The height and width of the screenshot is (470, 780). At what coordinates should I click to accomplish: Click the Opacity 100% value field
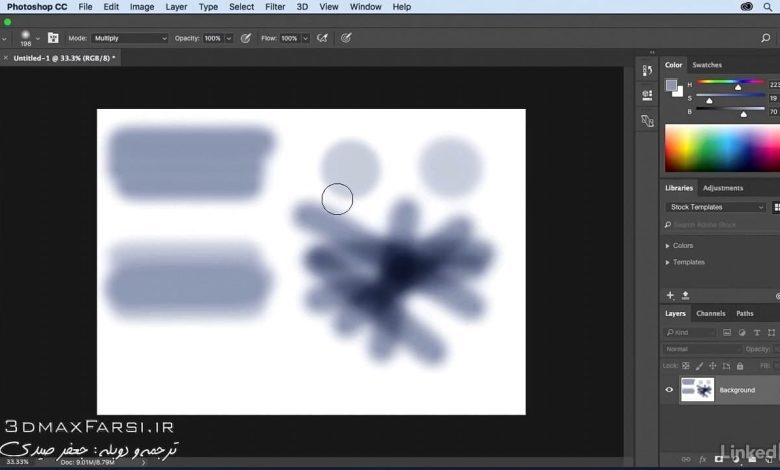213,38
